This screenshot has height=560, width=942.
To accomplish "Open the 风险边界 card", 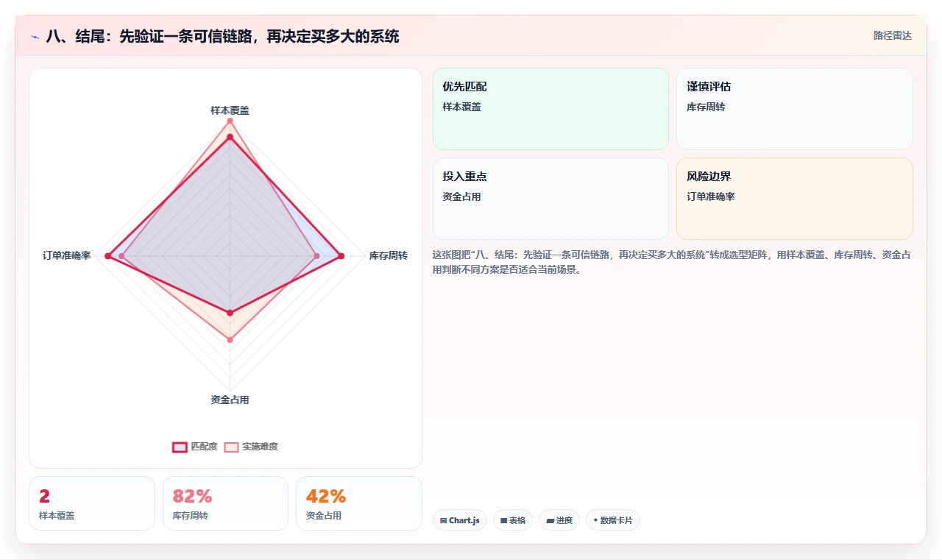I will click(795, 199).
